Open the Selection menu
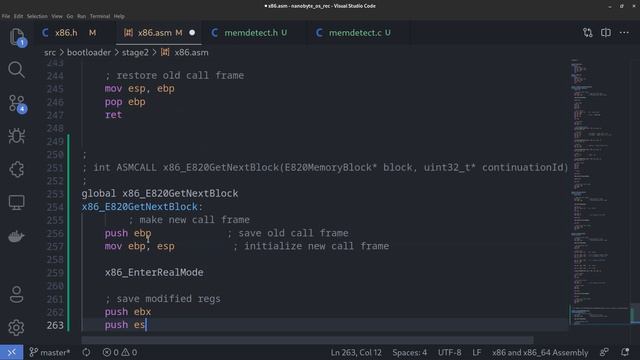Screen dimensions: 640x360 (x=37, y=16)
